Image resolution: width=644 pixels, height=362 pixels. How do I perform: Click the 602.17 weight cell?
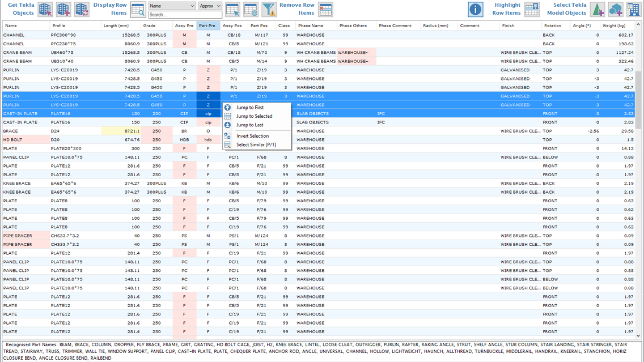point(617,35)
